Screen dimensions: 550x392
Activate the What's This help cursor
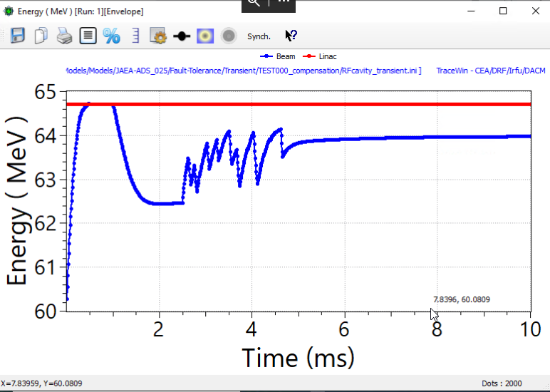click(x=291, y=36)
